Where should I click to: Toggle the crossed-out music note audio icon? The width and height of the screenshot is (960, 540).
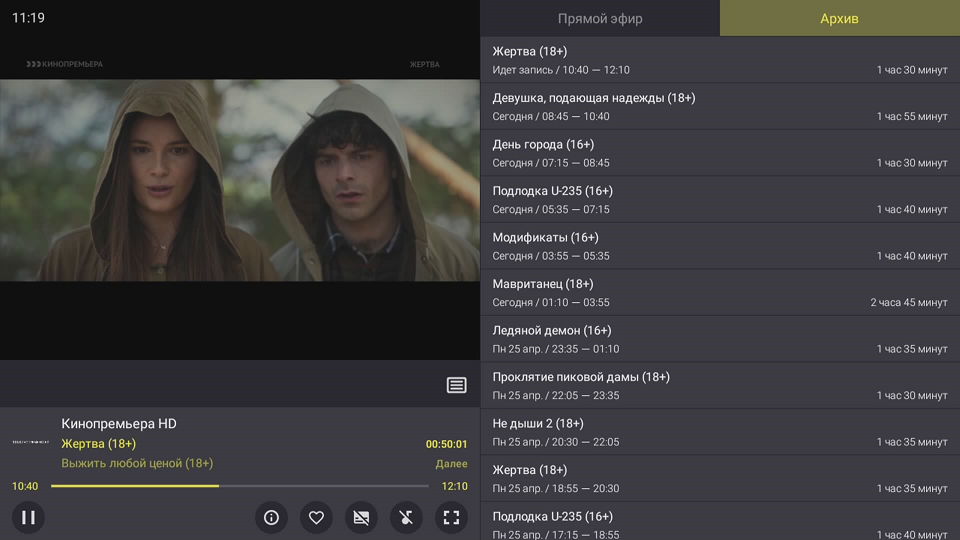tap(406, 517)
